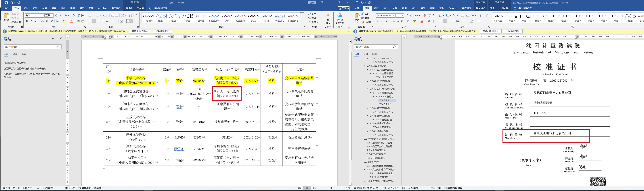Viewport: 644px width, 191px height.
Task: Collapse the 2.7.4 成品检验设备 tree node
Action: tap(365, 66)
